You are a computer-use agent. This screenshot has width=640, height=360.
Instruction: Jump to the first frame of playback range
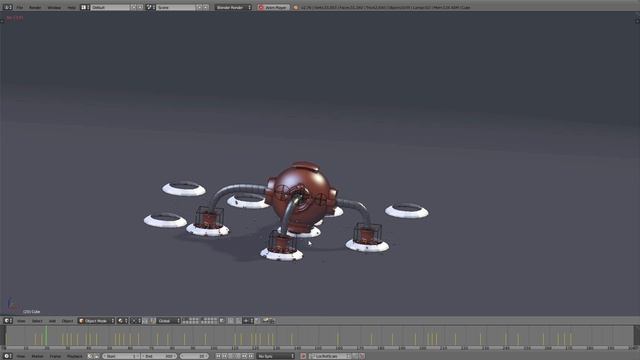[x=218, y=356]
